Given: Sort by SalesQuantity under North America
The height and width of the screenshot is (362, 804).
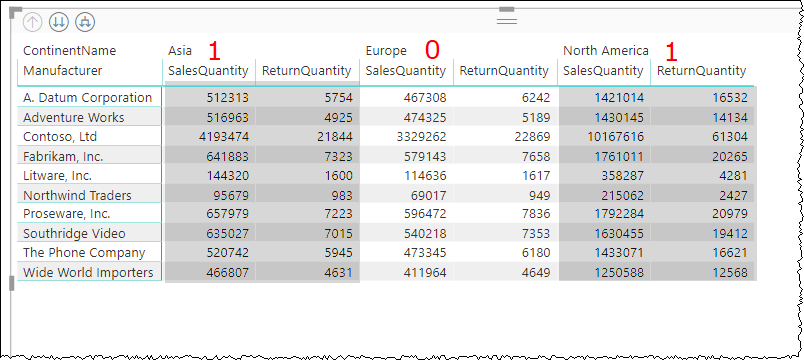Looking at the screenshot, I should point(603,70).
